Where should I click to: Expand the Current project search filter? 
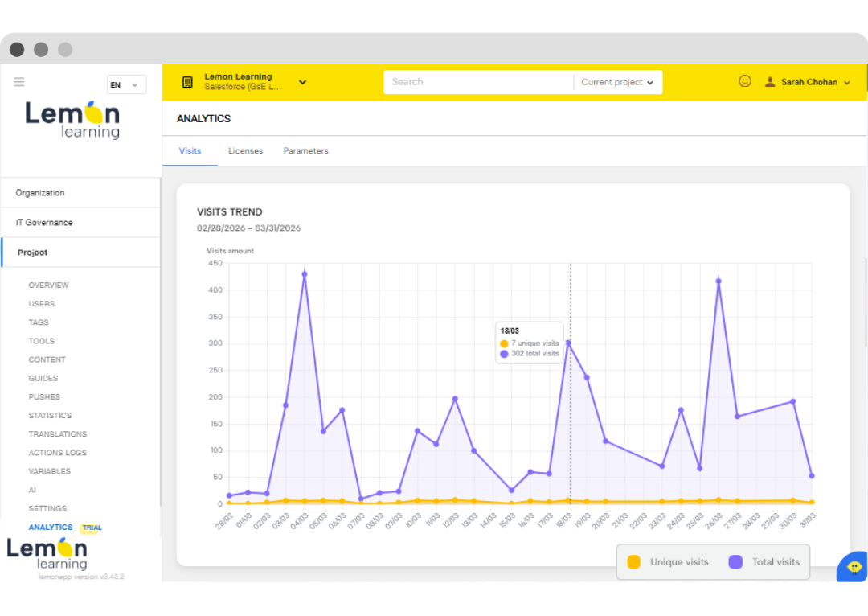click(x=617, y=81)
